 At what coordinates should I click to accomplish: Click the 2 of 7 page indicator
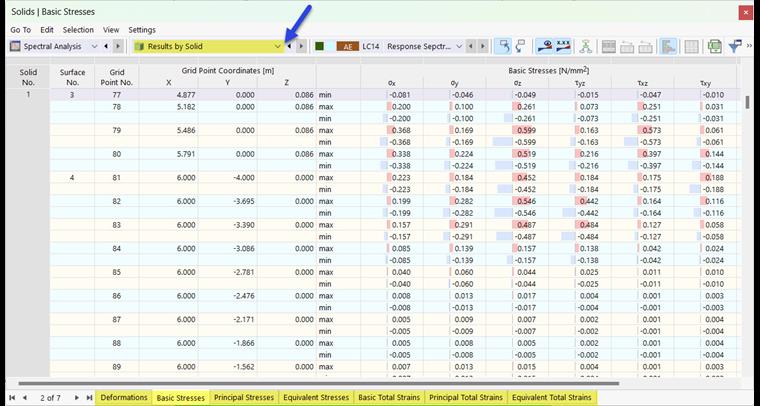click(x=50, y=398)
